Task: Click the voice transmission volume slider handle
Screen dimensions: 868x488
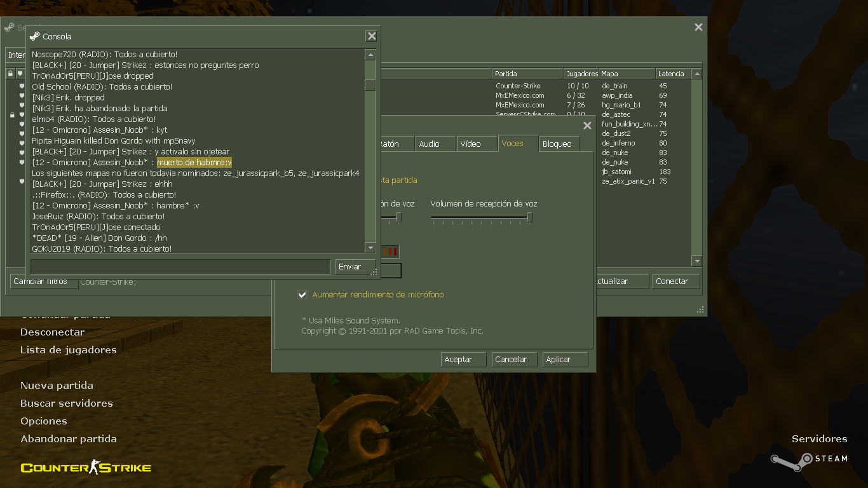Action: 398,217
